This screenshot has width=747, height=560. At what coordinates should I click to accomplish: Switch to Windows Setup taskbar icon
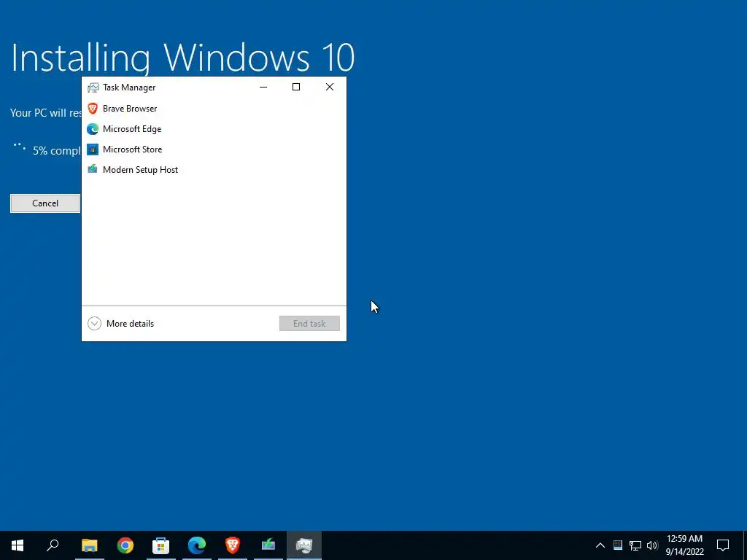[268, 545]
